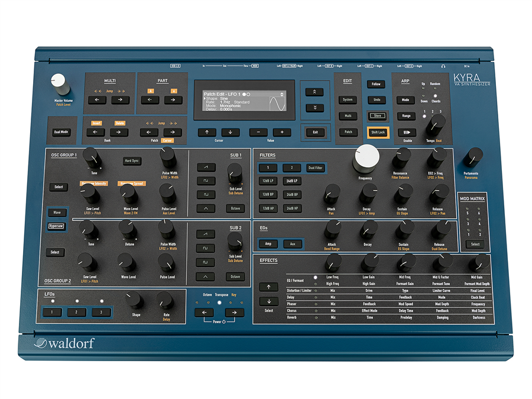The height and width of the screenshot is (399, 532).
Task: Click the white filter Frequency knob
Action: click(x=366, y=157)
